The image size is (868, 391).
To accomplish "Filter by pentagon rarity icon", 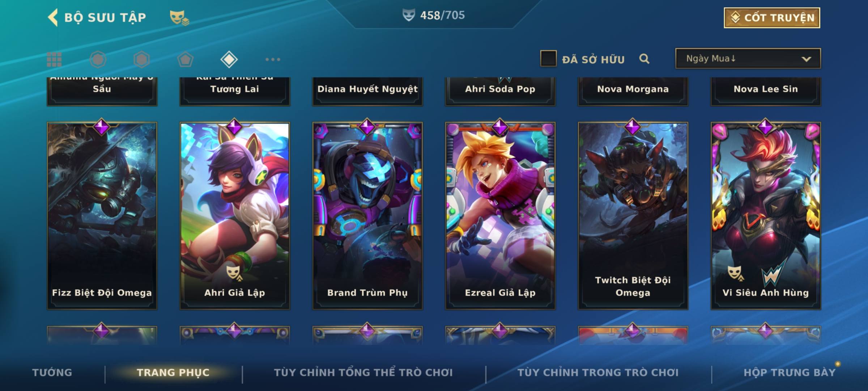I will click(185, 59).
